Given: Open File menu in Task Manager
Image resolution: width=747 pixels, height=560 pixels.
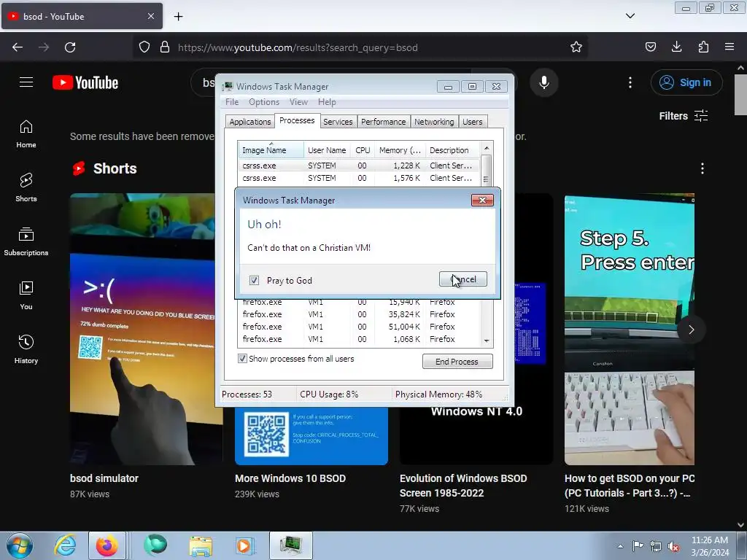Looking at the screenshot, I should (232, 102).
